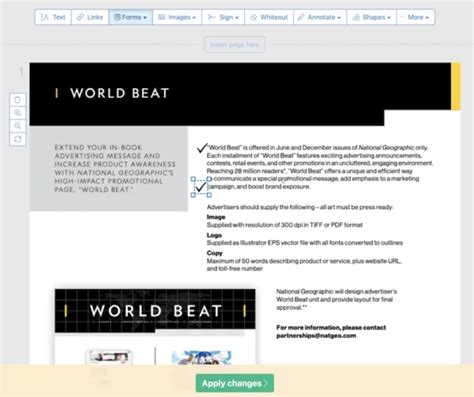This screenshot has width=474, height=397.
Task: Open the Sign dropdown menu
Action: tap(223, 17)
